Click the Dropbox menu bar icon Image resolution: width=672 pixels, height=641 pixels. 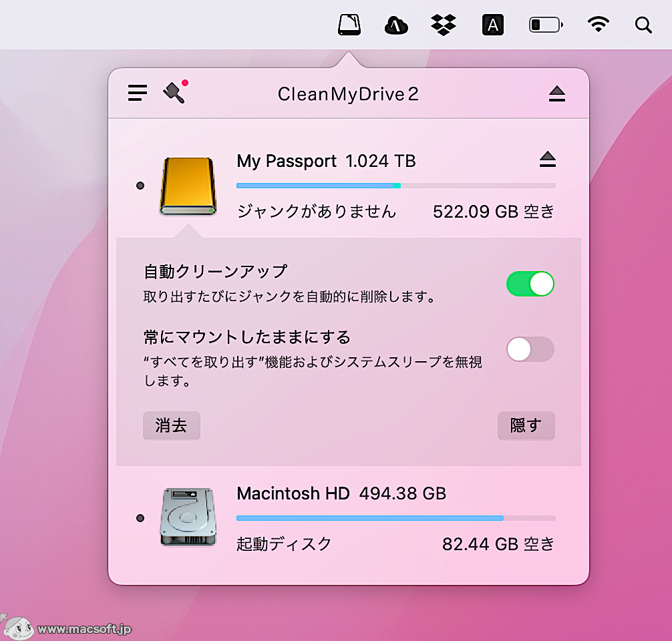pos(444,25)
